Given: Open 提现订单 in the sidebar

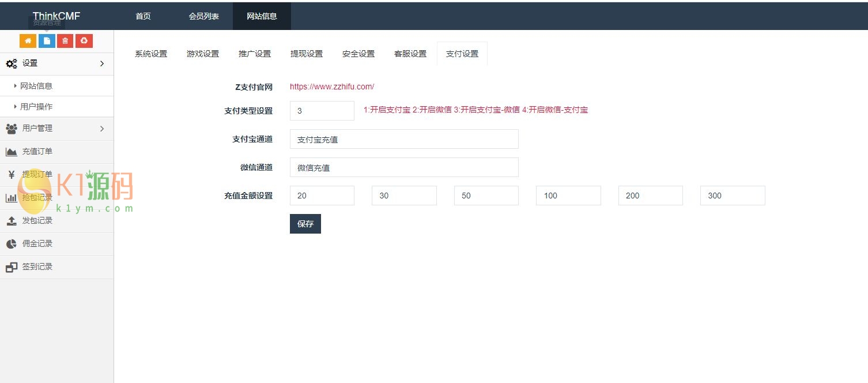Looking at the screenshot, I should tap(57, 175).
